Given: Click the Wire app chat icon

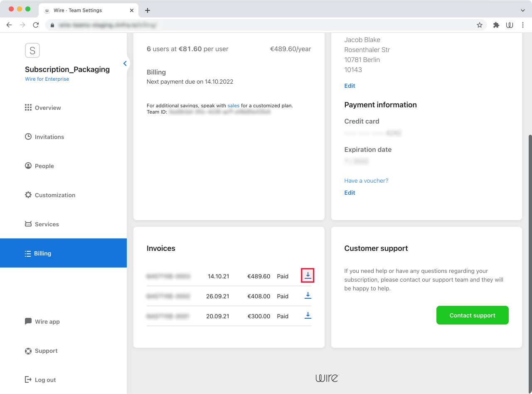Looking at the screenshot, I should coord(28,321).
